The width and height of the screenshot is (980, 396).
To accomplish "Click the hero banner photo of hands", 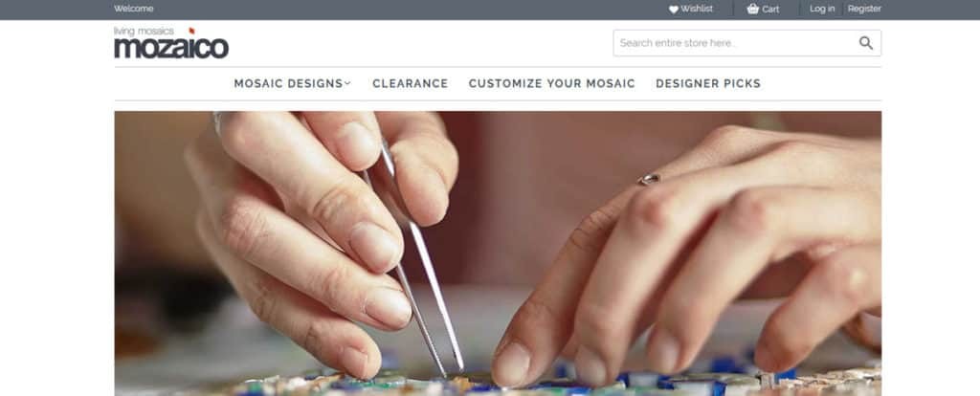I will [x=498, y=253].
